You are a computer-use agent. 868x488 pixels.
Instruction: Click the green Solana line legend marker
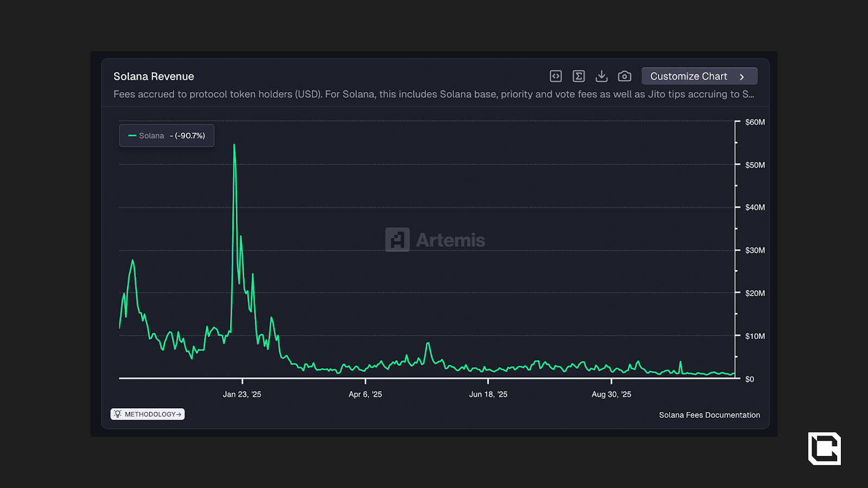pyautogui.click(x=132, y=136)
